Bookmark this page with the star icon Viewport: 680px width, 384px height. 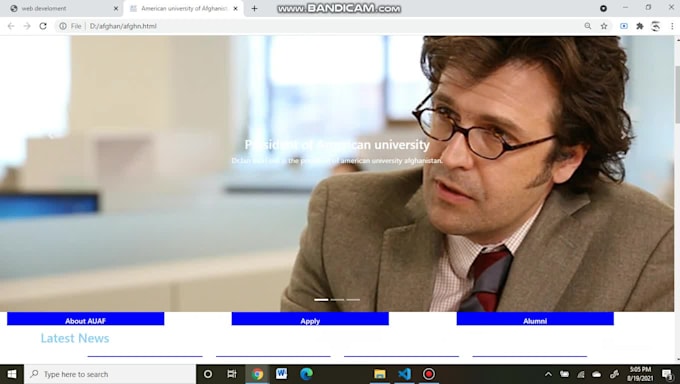(604, 26)
